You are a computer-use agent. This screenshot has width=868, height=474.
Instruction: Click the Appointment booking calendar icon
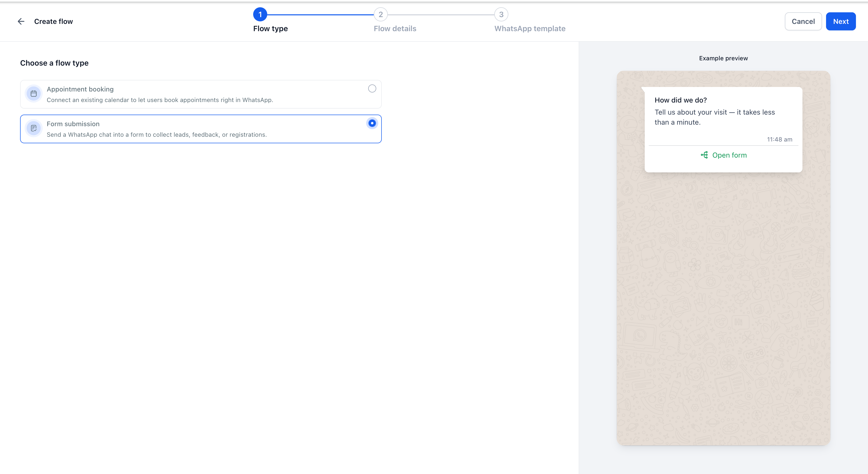pos(34,94)
